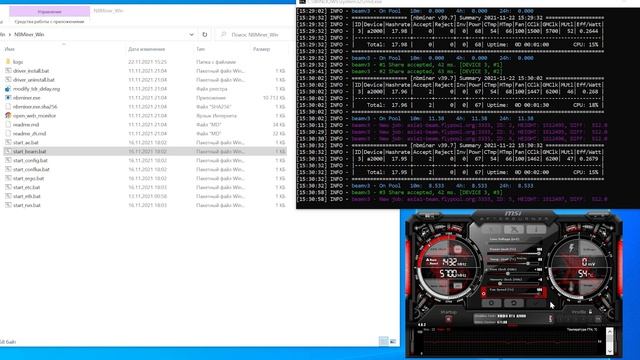
Task: Click the Afterburner reset-to-defaults button
Action: click(x=513, y=303)
